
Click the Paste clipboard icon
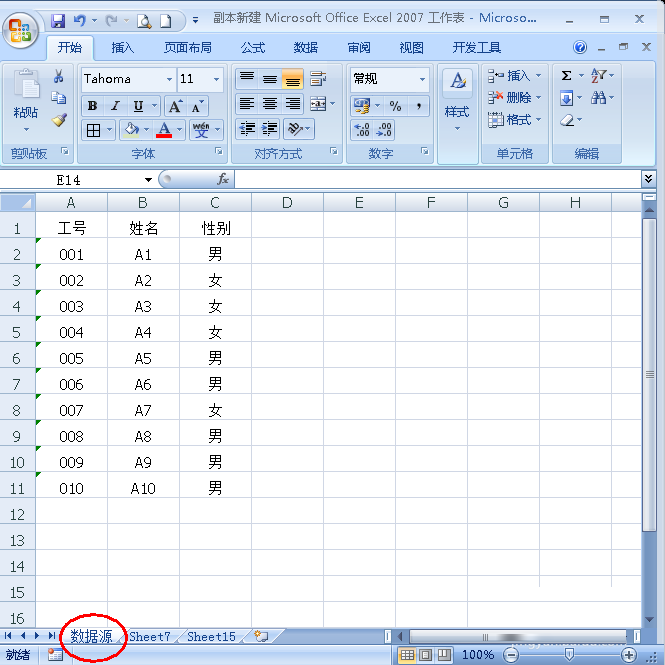26,84
